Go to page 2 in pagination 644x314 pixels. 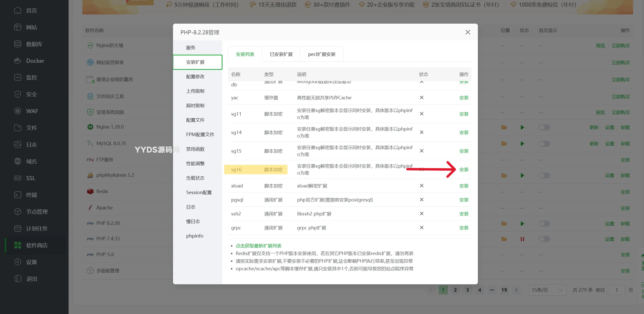pyautogui.click(x=455, y=290)
